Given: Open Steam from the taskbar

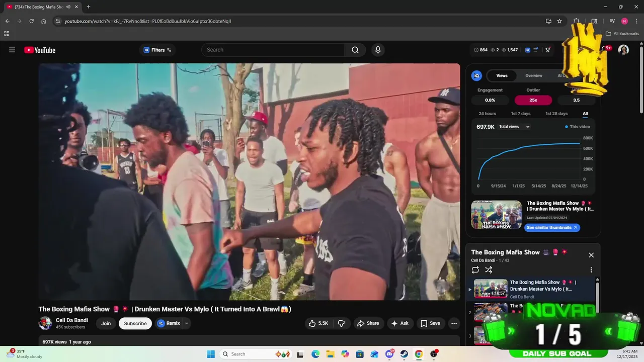Looking at the screenshot, I should [x=404, y=354].
